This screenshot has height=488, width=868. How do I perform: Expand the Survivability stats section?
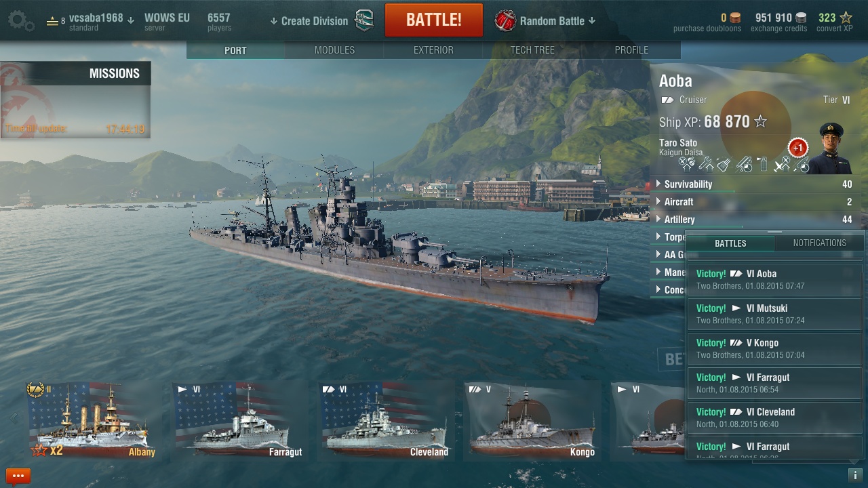(754, 184)
